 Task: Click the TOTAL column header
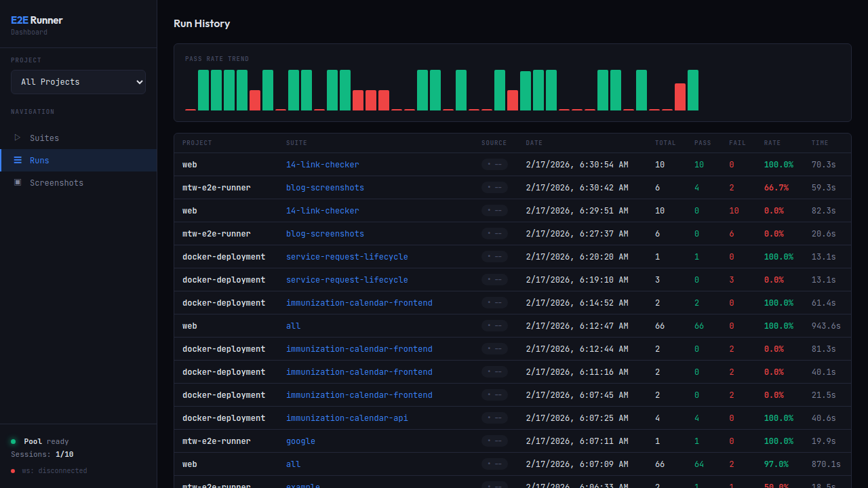[x=665, y=143]
